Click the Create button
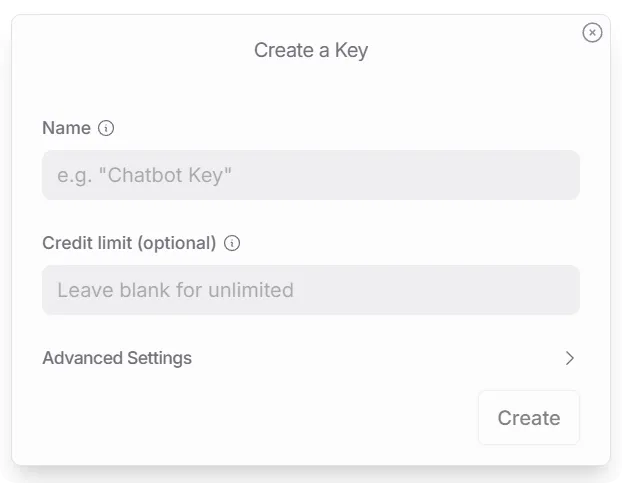This screenshot has height=483, width=622. tap(528, 417)
